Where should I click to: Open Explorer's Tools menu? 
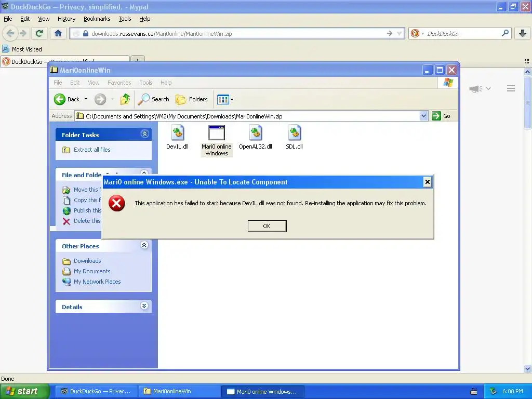coord(146,83)
